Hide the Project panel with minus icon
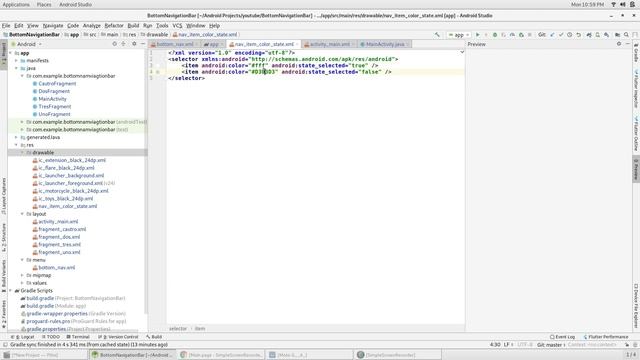This screenshot has height=360, width=640. click(143, 44)
